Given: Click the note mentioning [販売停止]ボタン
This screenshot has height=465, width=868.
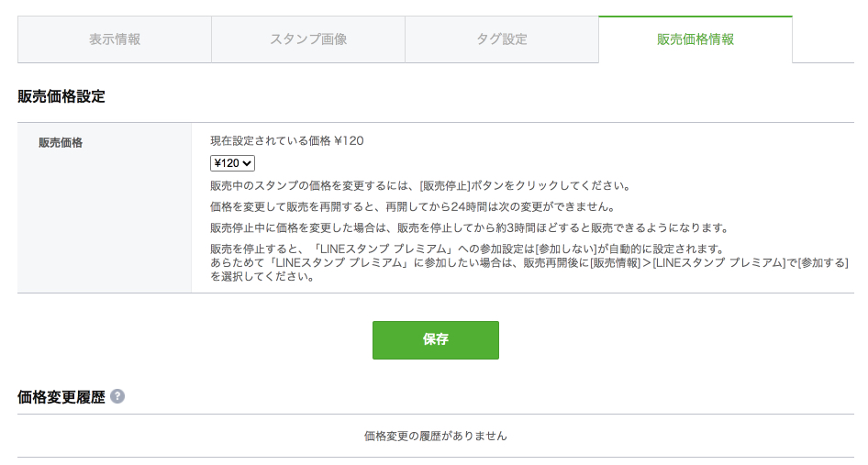Looking at the screenshot, I should 421,186.
